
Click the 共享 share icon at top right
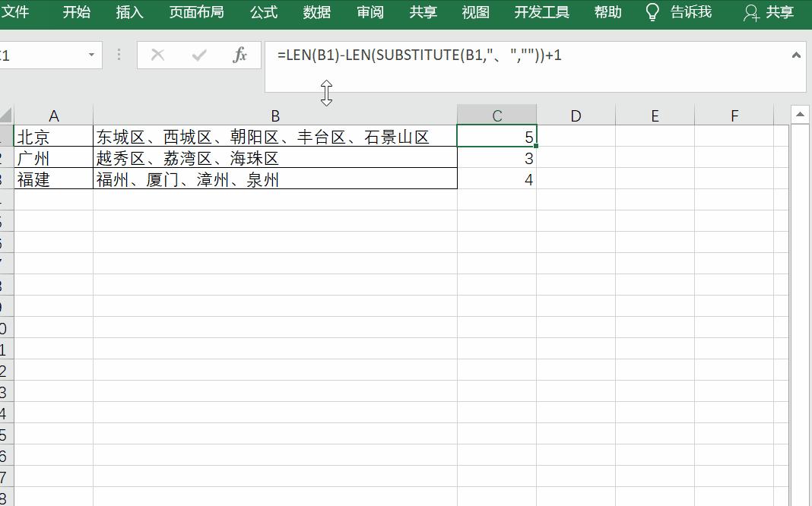tap(750, 12)
